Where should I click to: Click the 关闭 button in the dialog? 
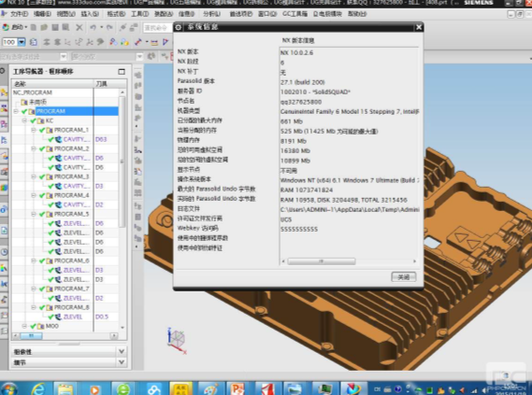click(x=403, y=277)
